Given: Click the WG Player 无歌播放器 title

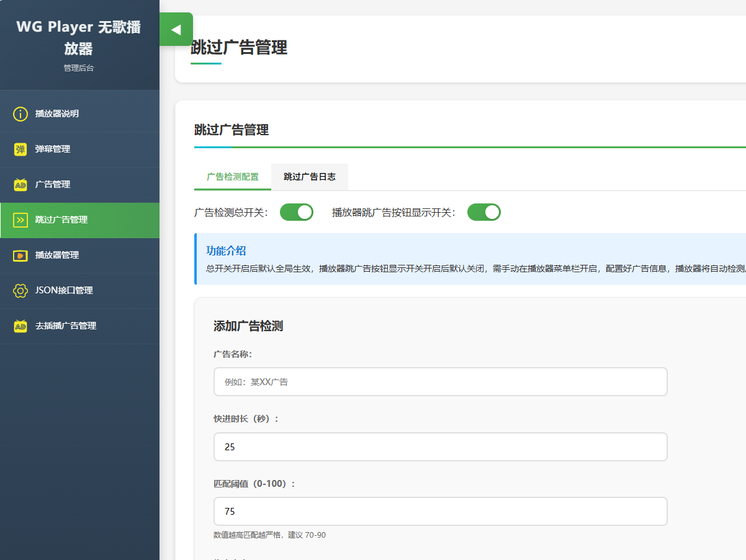Looking at the screenshot, I should point(79,38).
